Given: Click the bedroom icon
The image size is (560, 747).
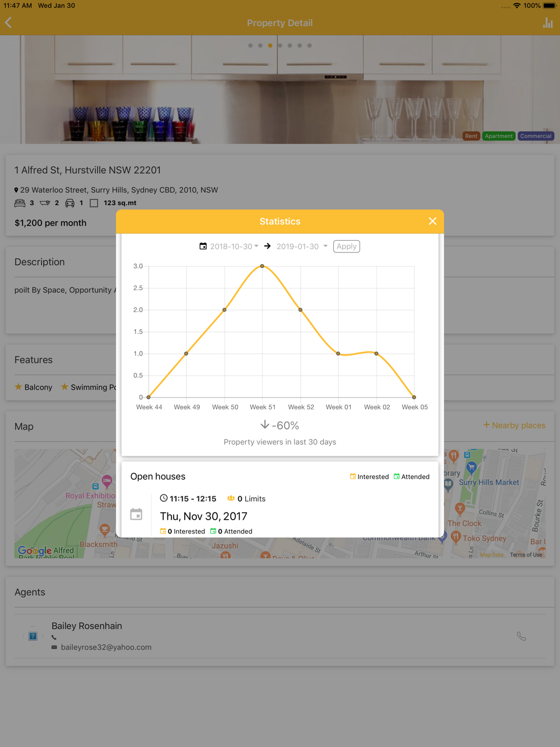Looking at the screenshot, I should 20,203.
